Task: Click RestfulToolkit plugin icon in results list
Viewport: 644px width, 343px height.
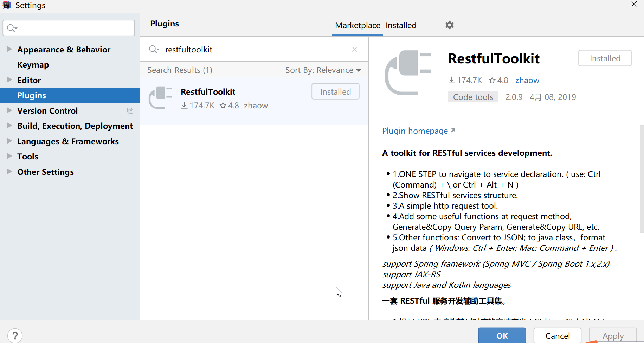Action: (x=160, y=98)
